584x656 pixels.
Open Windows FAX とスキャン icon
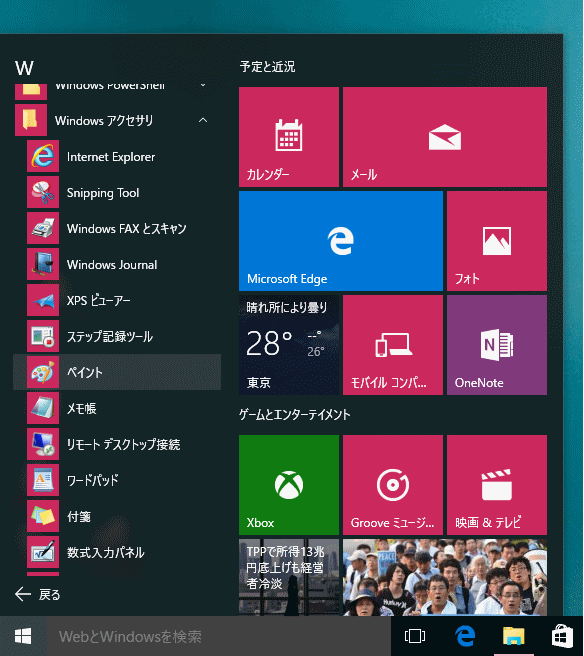[x=43, y=228]
